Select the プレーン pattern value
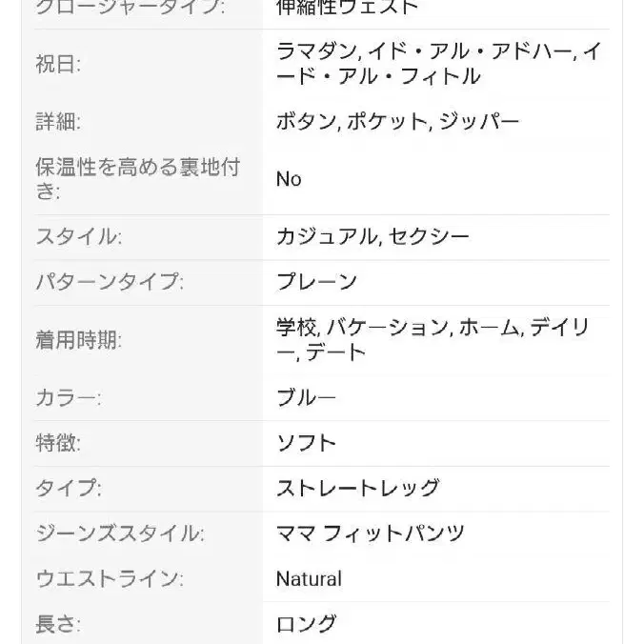Viewport: 644px width, 644px height. click(x=316, y=282)
